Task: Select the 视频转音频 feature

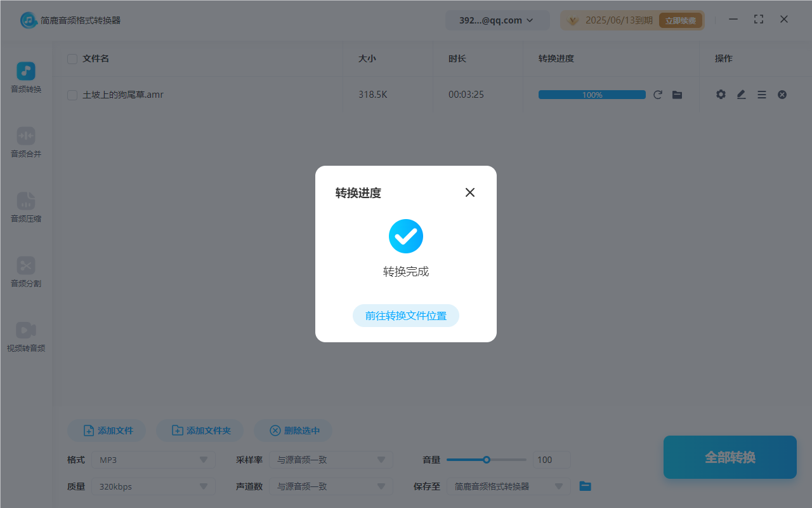Action: pos(25,337)
